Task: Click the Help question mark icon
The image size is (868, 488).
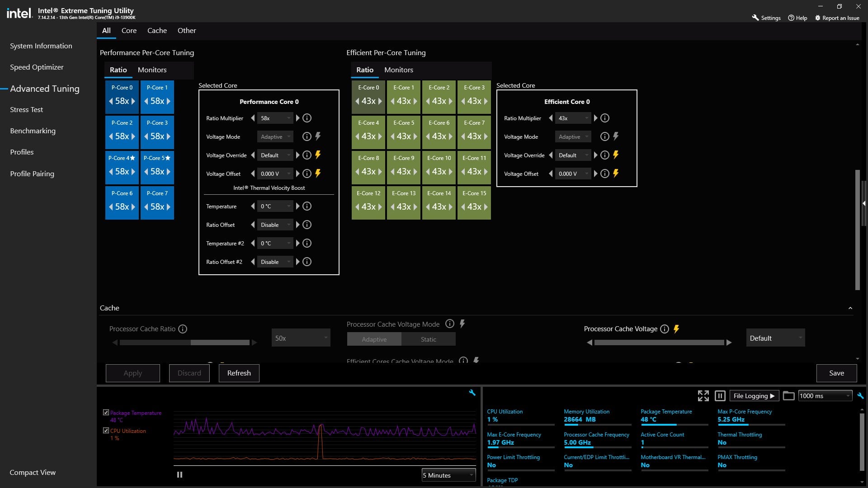Action: [791, 18]
